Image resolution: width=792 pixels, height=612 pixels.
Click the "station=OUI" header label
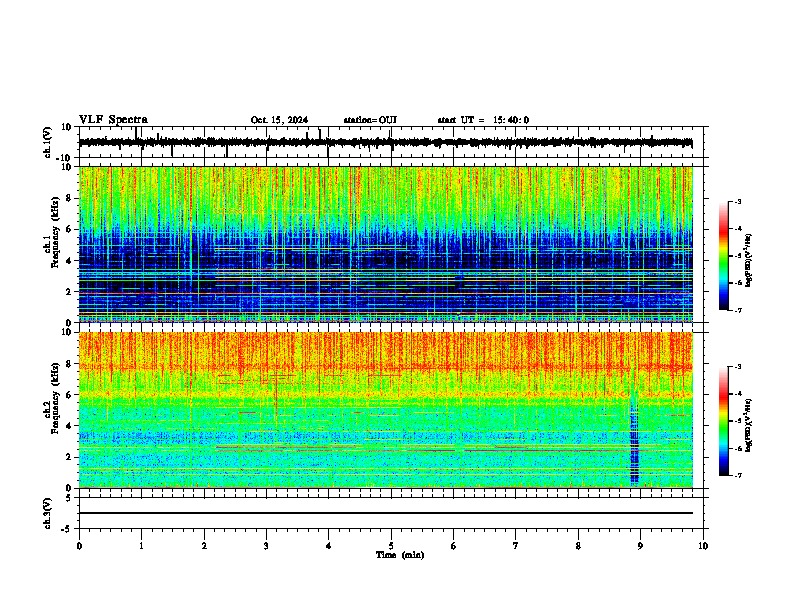(x=370, y=120)
